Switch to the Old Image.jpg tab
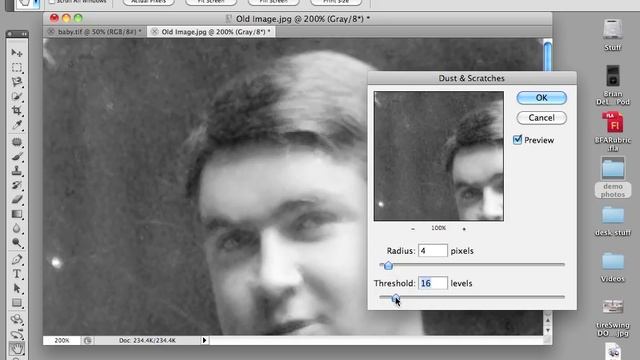This screenshot has width=640, height=360. [x=216, y=31]
